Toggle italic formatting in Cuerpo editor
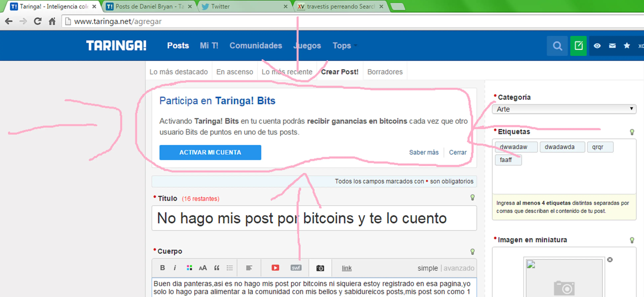The width and height of the screenshot is (644, 297). (x=175, y=268)
